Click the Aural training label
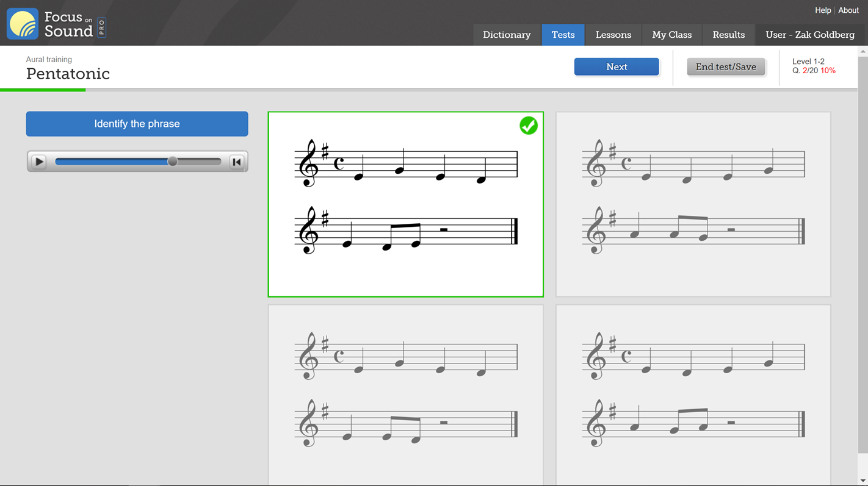The height and width of the screenshot is (486, 868). [x=49, y=59]
